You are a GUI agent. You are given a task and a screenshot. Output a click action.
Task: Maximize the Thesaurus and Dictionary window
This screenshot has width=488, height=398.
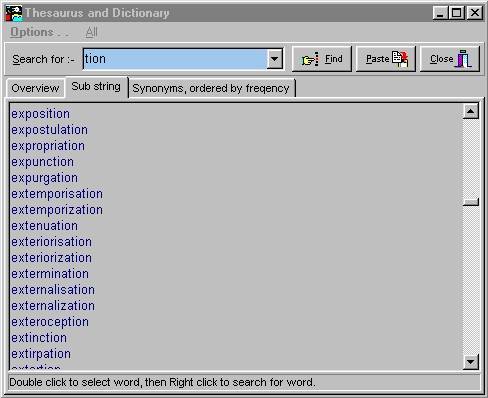click(456, 13)
